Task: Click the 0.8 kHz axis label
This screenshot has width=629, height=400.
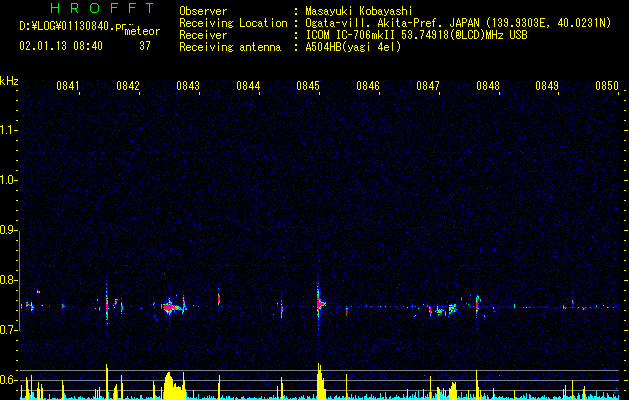Action: pos(8,280)
